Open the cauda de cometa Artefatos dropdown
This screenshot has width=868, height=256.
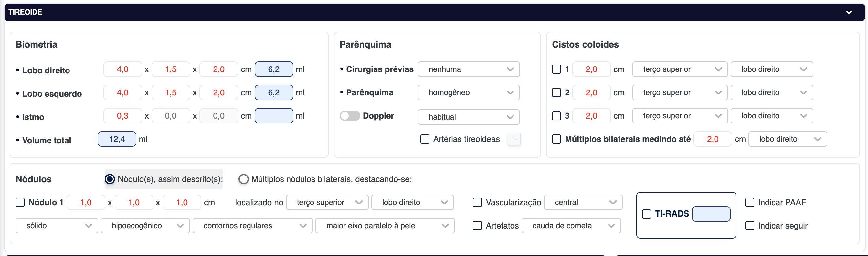point(571,226)
